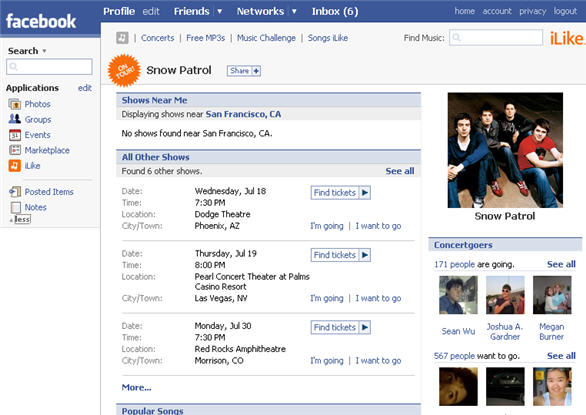Open Posted Items icon in sidebar
The image size is (586, 415).
coord(15,191)
